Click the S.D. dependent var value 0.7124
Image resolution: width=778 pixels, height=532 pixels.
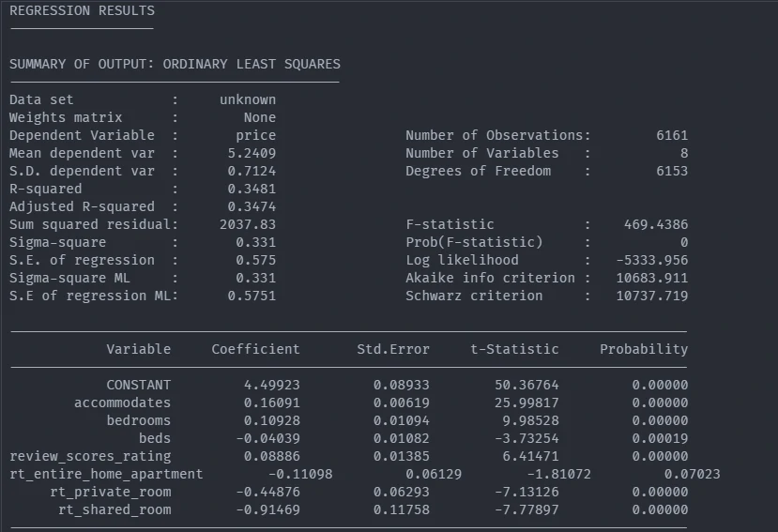tap(252, 171)
